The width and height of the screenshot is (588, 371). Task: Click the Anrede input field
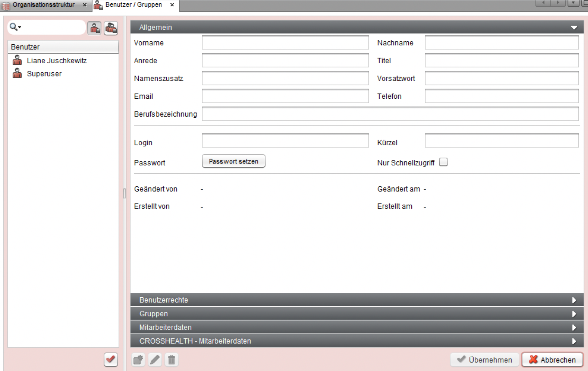(x=285, y=60)
